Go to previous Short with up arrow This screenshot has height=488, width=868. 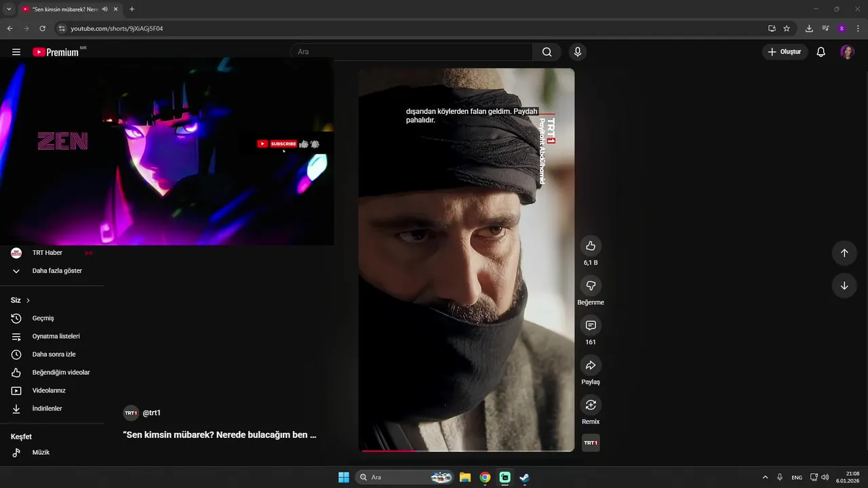[844, 253]
